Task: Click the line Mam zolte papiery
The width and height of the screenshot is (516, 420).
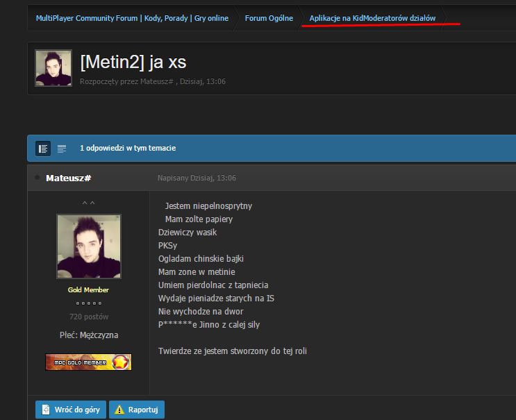Action: (x=199, y=219)
